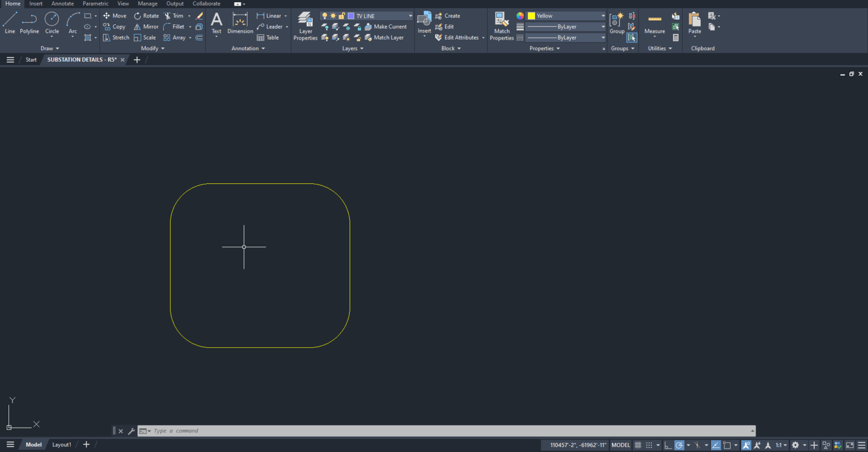Screen dimensions: 868x452
Task: Click the Make Current layer button
Action: (386, 27)
